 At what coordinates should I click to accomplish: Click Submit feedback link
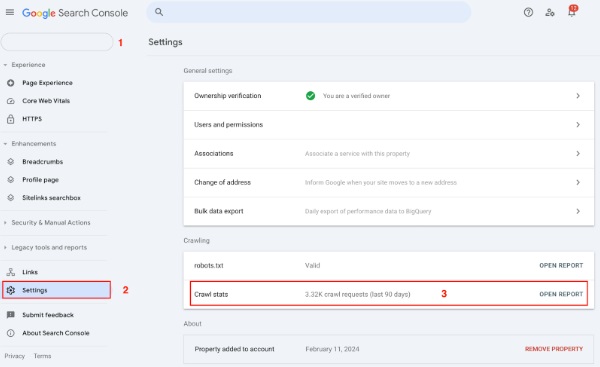pyautogui.click(x=48, y=315)
